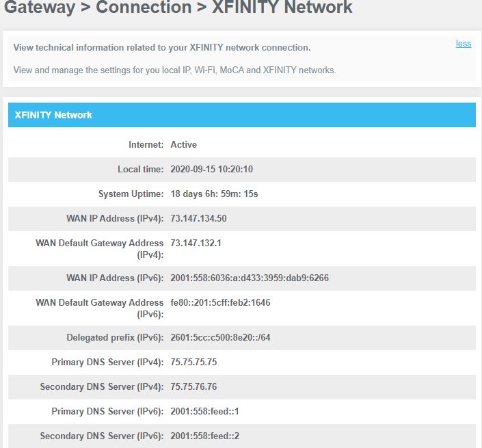Click the "Delegated prefix (IPv6):" label

pyautogui.click(x=115, y=338)
